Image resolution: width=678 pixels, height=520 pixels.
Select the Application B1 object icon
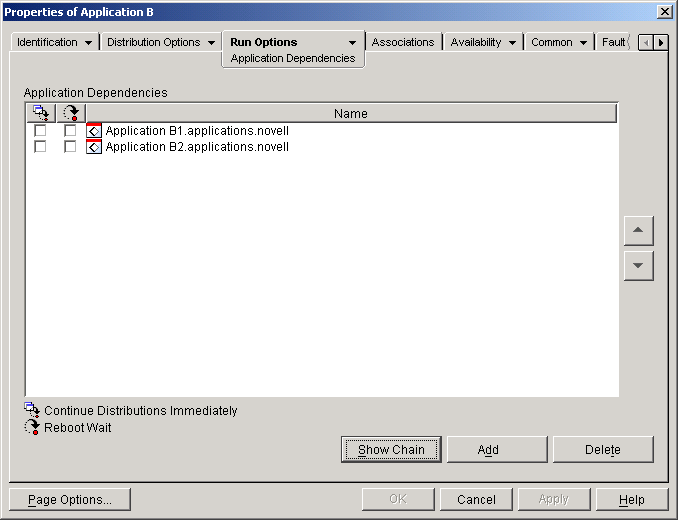(94, 131)
